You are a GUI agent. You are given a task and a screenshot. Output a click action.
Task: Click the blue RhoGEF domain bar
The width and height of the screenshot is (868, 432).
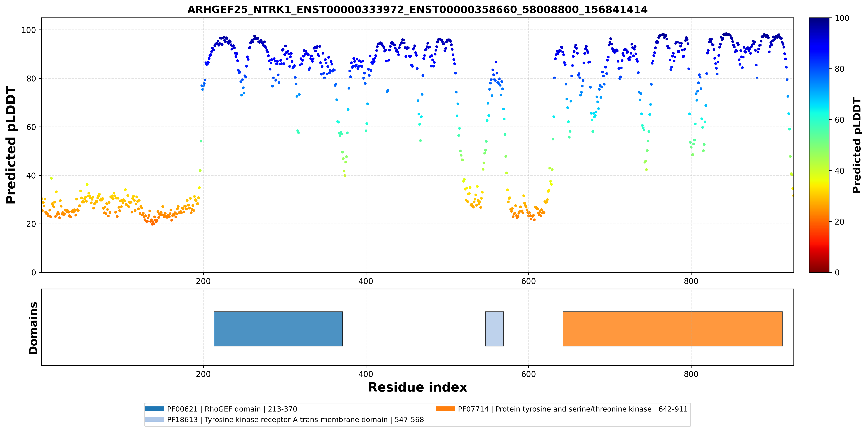[x=278, y=329]
